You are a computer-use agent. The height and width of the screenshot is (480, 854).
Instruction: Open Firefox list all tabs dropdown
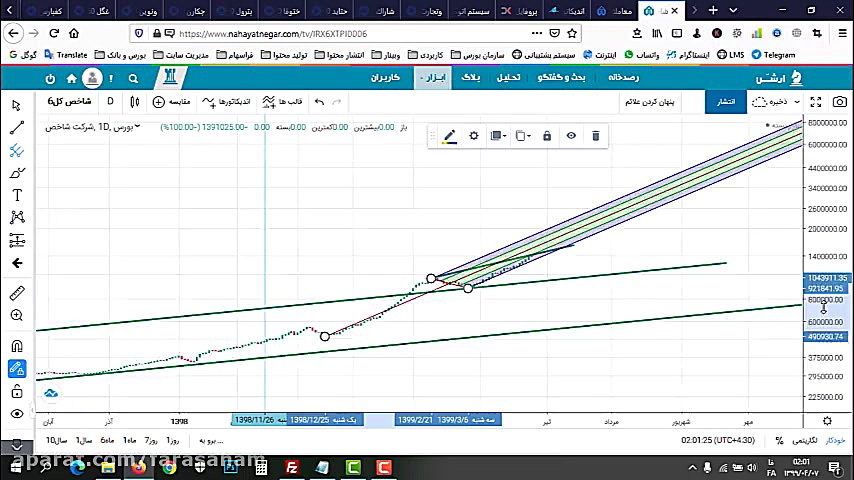[733, 10]
